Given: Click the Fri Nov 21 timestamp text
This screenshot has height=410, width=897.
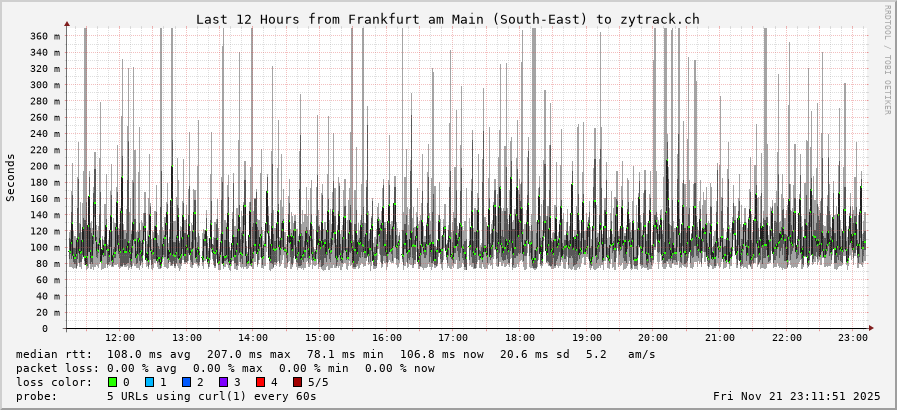Looking at the screenshot, I should [796, 396].
